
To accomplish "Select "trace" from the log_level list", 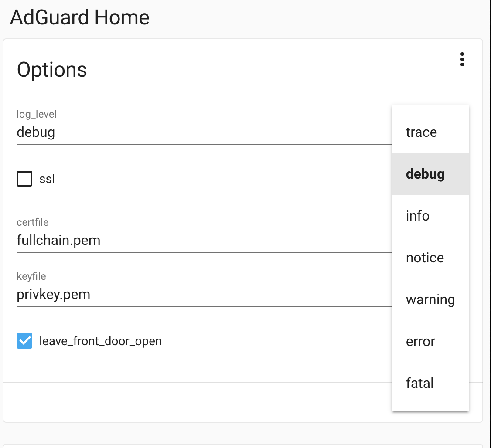I will click(x=421, y=132).
